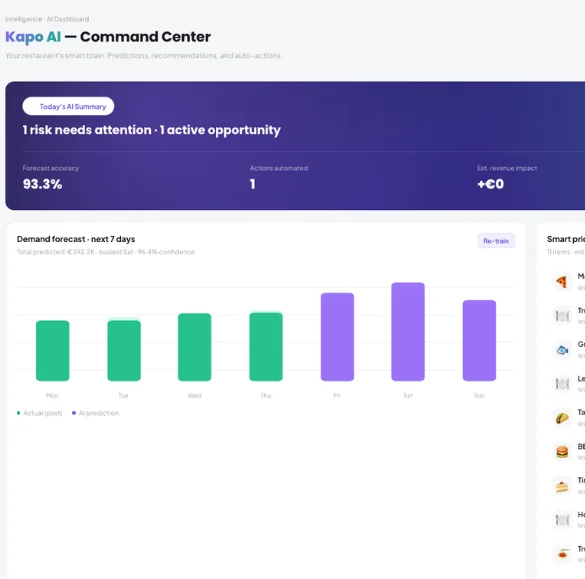The height and width of the screenshot is (579, 585).
Task: Click the pizza slice icon in Smart pricing
Action: (562, 282)
